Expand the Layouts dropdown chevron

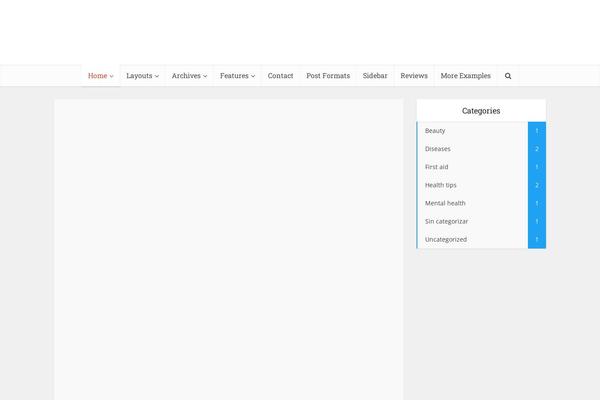pyautogui.click(x=157, y=76)
